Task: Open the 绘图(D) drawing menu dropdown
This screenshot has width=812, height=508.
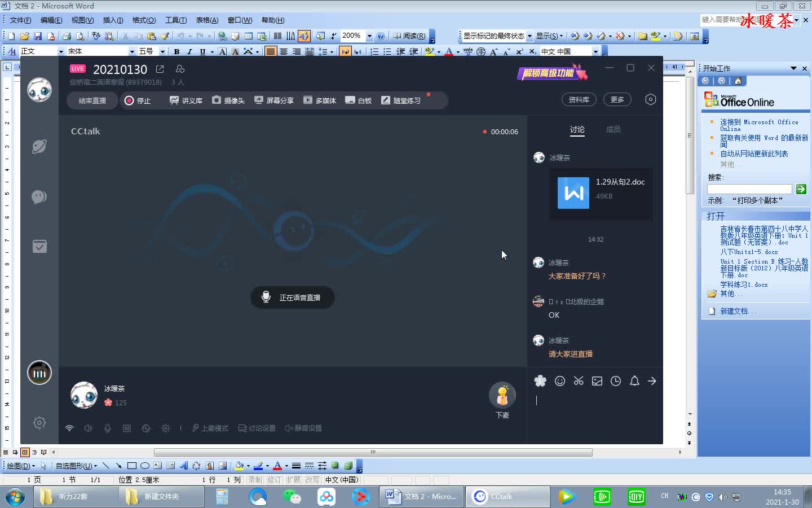Action: (x=21, y=466)
